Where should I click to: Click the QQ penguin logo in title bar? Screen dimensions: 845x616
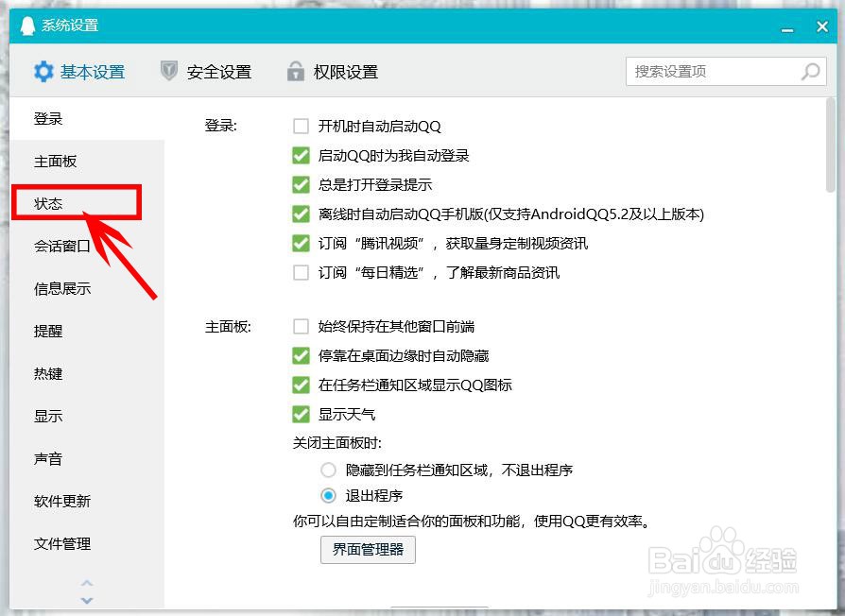point(27,26)
